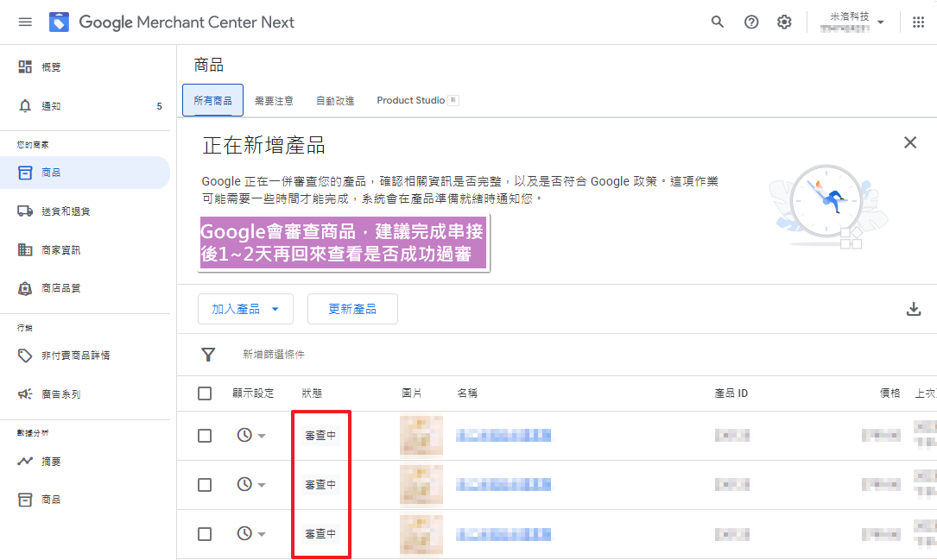Open the settings gear icon
This screenshot has height=560, width=937.
[784, 22]
